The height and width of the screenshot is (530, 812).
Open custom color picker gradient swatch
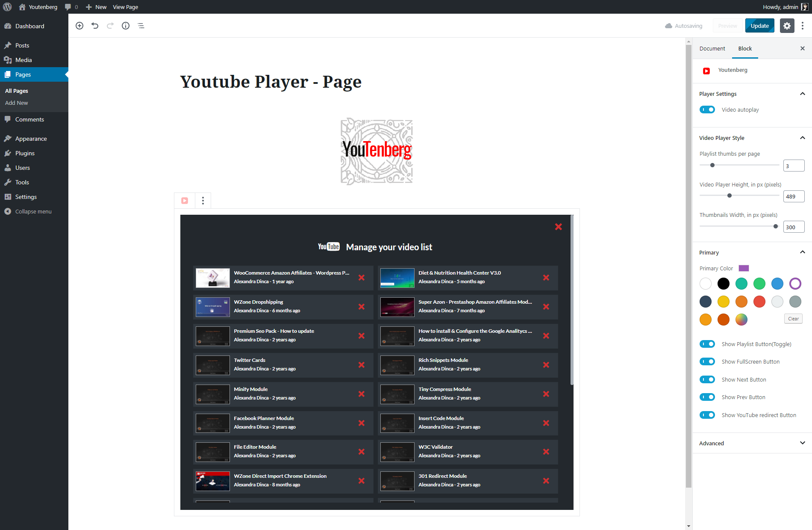point(741,320)
